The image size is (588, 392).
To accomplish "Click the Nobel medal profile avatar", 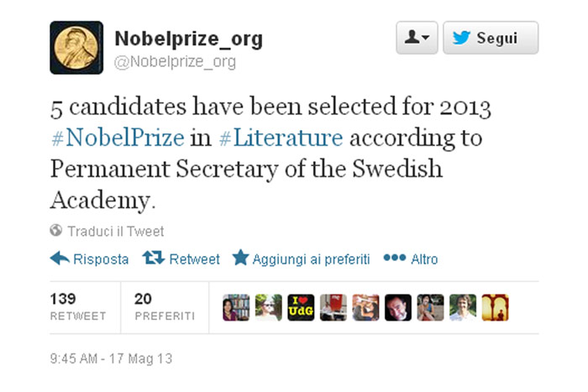I will point(76,48).
